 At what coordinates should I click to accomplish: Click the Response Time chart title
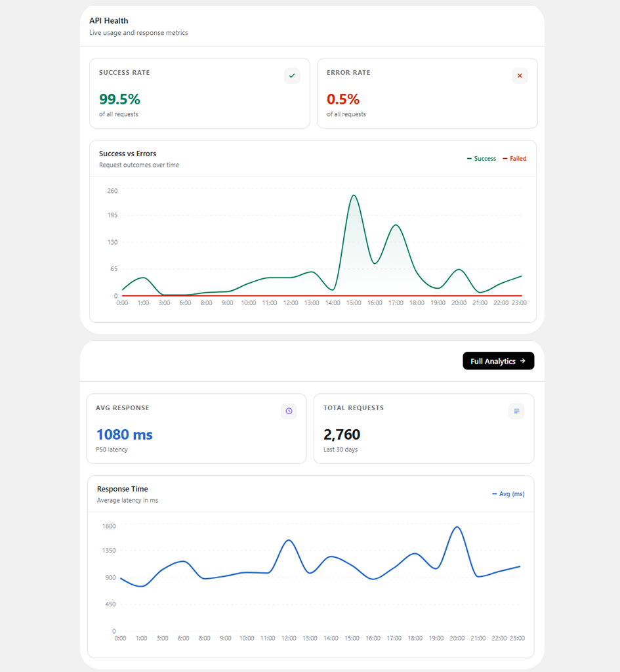[122, 489]
